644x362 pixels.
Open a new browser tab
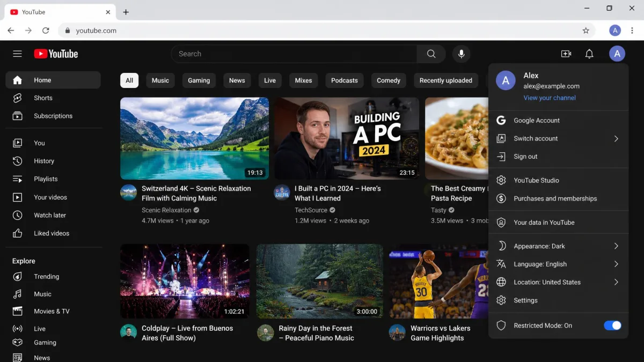pyautogui.click(x=126, y=12)
